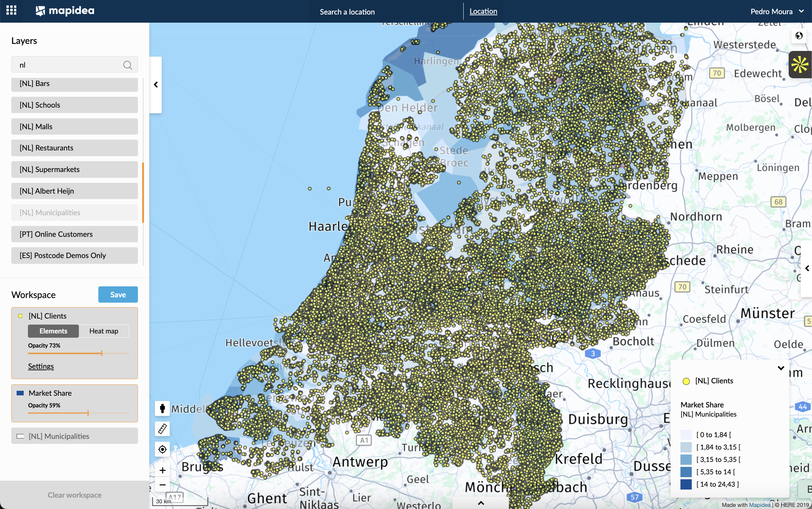Image resolution: width=812 pixels, height=509 pixels.
Task: Switch NL Clients to Elements view
Action: click(53, 331)
